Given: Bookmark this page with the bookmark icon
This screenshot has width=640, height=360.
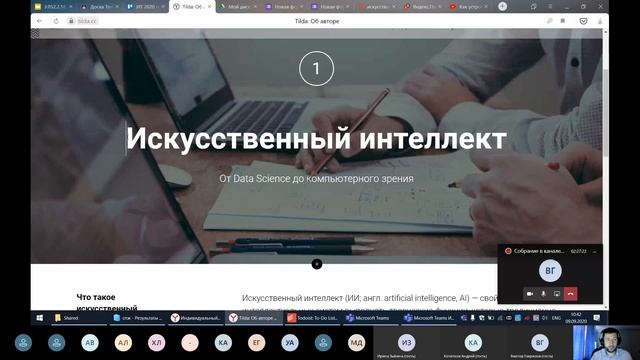Looking at the screenshot, I should click(x=562, y=21).
